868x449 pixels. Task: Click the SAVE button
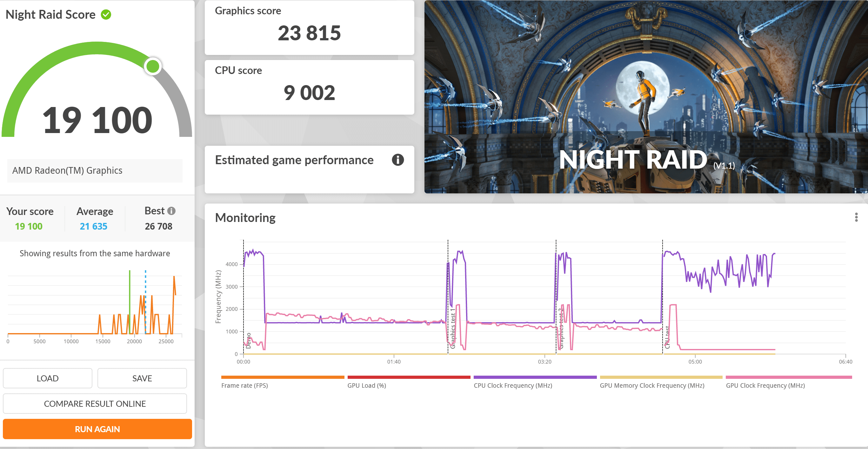[142, 378]
